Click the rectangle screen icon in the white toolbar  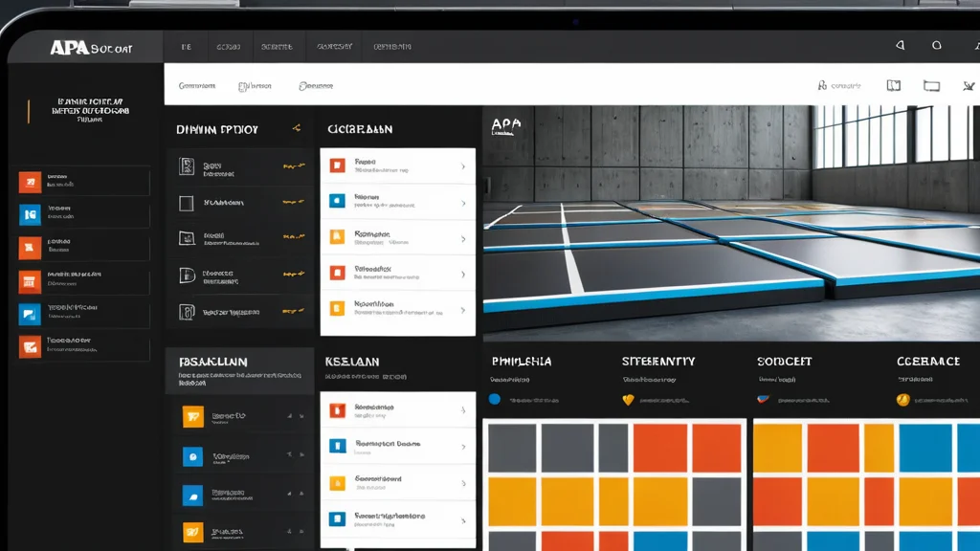pyautogui.click(x=932, y=85)
